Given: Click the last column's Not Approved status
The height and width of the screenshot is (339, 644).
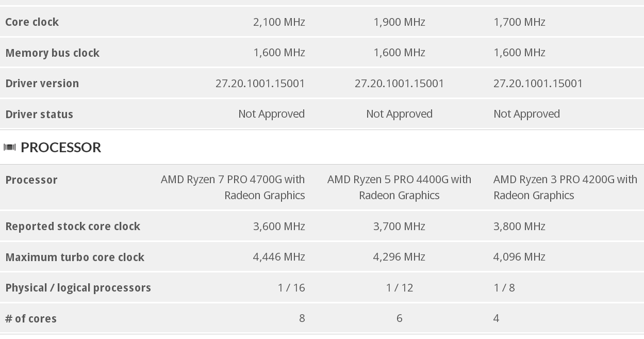Looking at the screenshot, I should click(526, 114).
